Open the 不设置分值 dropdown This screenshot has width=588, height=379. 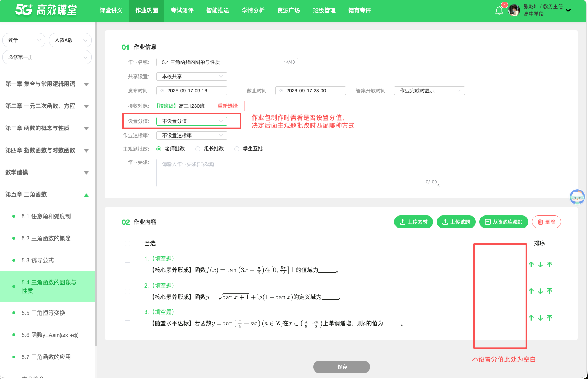[192, 121]
